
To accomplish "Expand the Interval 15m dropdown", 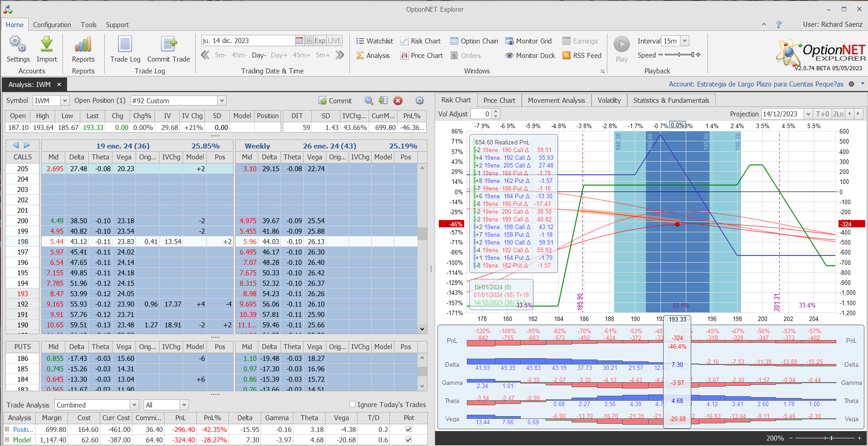I will pos(684,41).
